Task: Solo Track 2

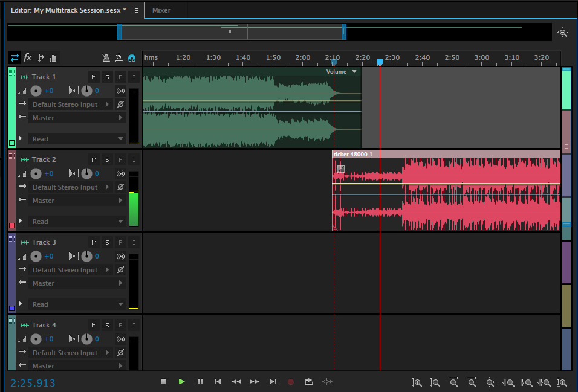Action: tap(107, 159)
